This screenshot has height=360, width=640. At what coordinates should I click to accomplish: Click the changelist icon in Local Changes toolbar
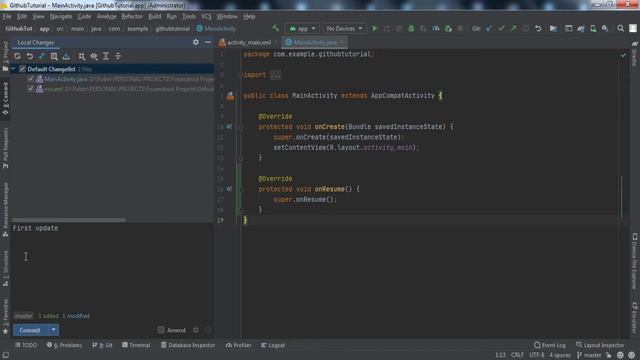pos(54,56)
